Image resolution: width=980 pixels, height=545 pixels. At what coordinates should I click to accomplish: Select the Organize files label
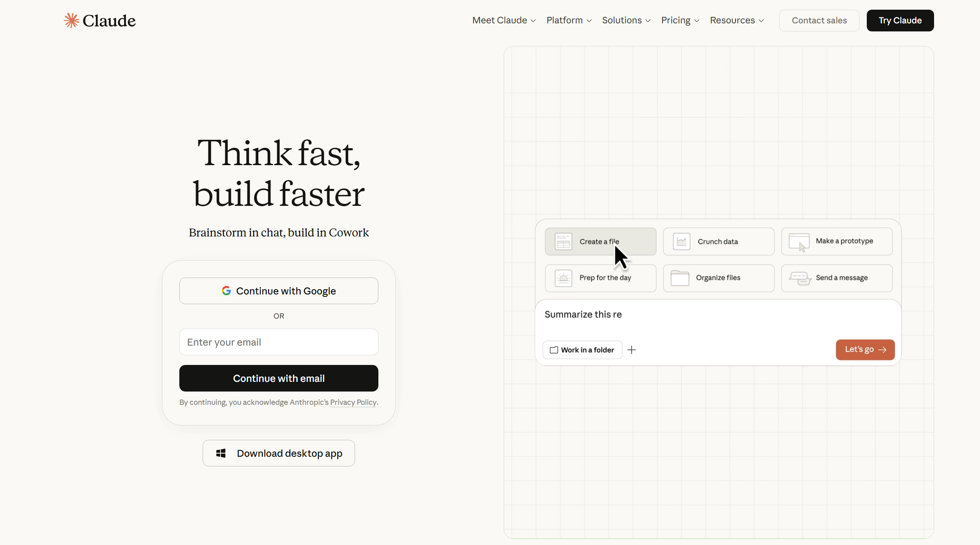click(718, 278)
